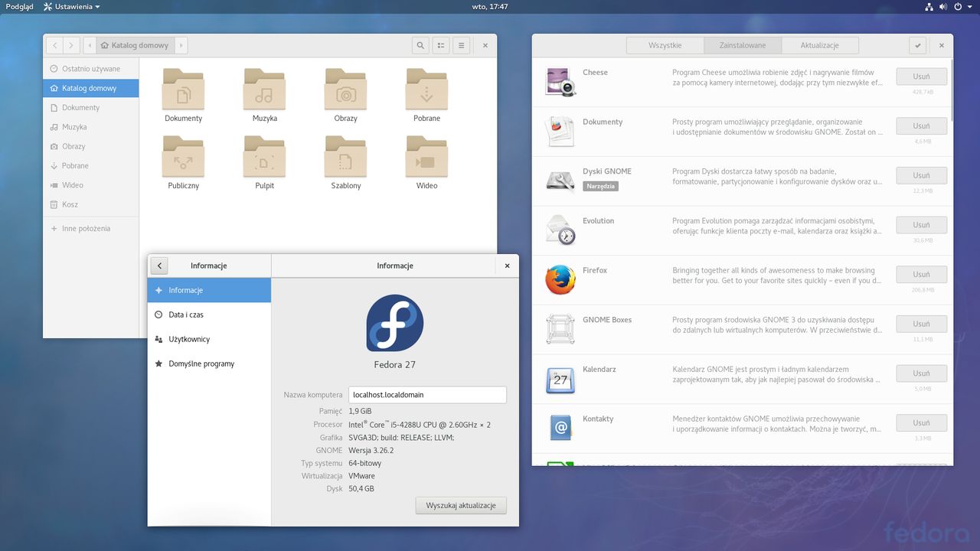The image size is (980, 551).
Task: Open the Muzyka folder
Action: point(264,90)
